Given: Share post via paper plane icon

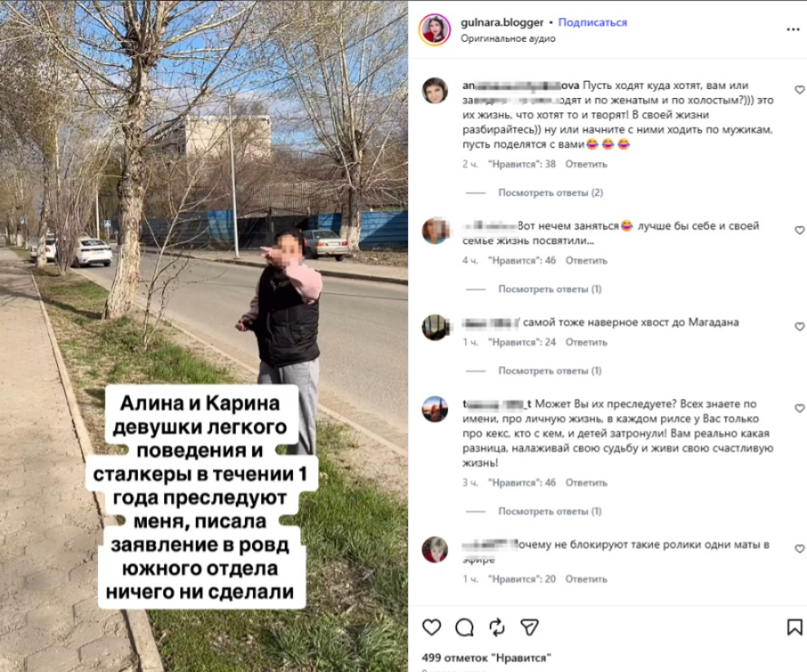Looking at the screenshot, I should click(x=530, y=627).
